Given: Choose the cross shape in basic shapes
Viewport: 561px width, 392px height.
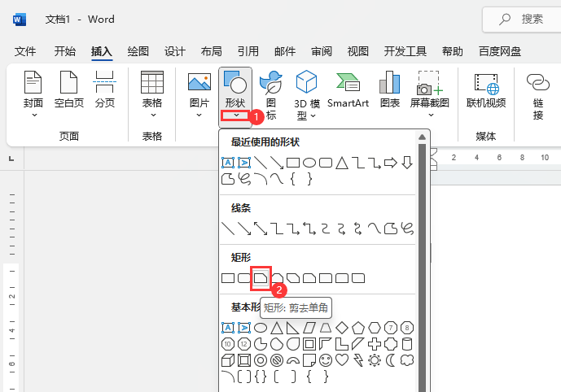Looking at the screenshot, I should pyautogui.click(x=375, y=344).
